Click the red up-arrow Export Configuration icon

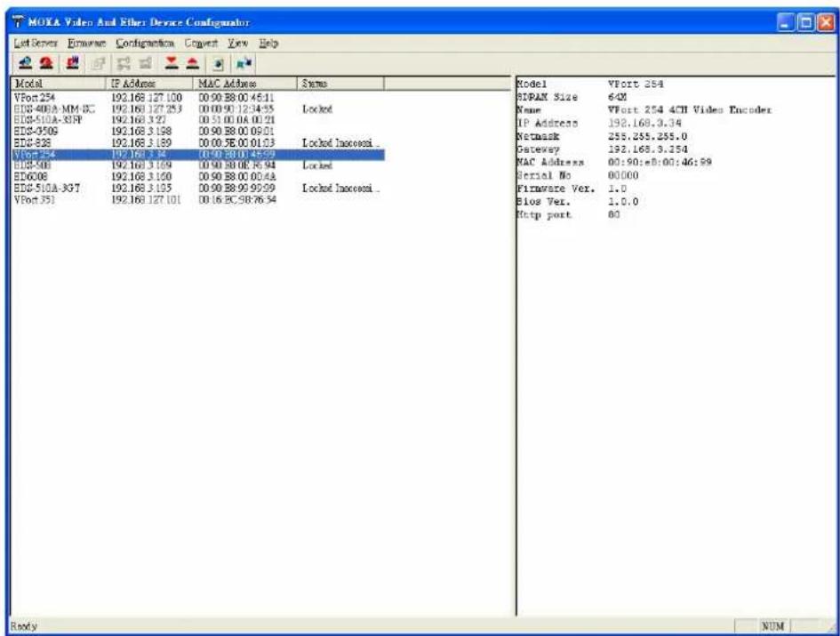(x=193, y=63)
